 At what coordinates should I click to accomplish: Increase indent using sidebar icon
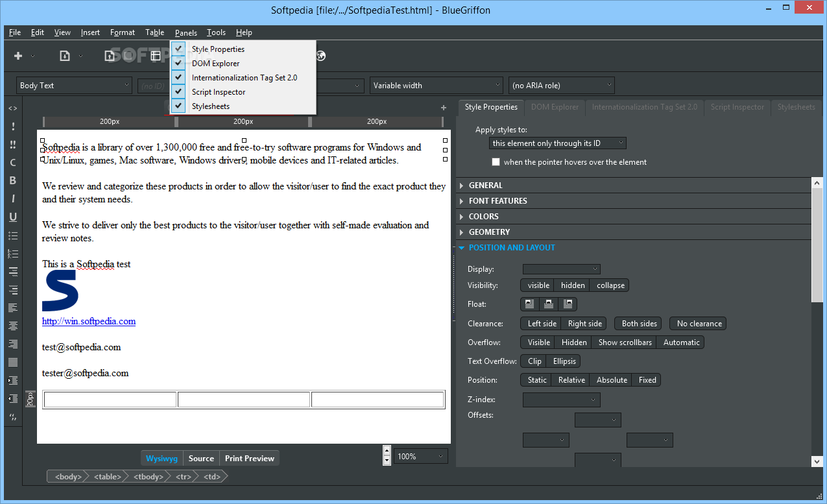[x=13, y=381]
